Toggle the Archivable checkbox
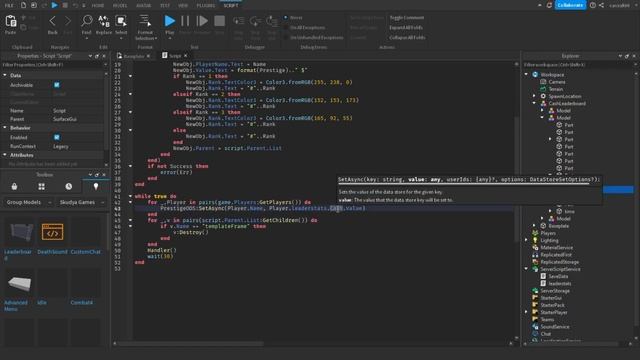This screenshot has height=360, width=640. point(57,85)
